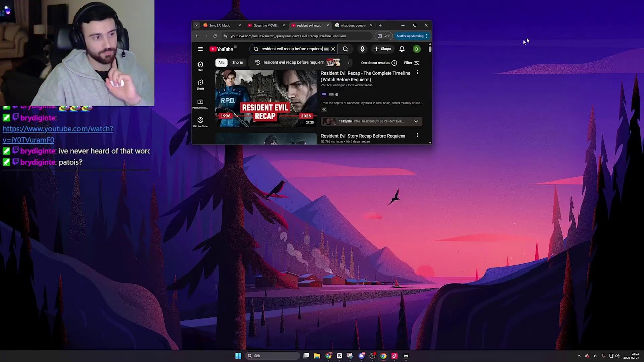This screenshot has width=644, height=362.
Task: Open Task View on taskbar
Action: click(x=306, y=356)
